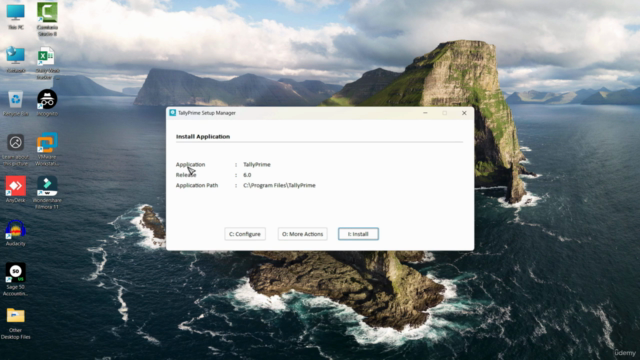
Task: Open the Sage 50 Accounting shortcut
Action: point(16,280)
